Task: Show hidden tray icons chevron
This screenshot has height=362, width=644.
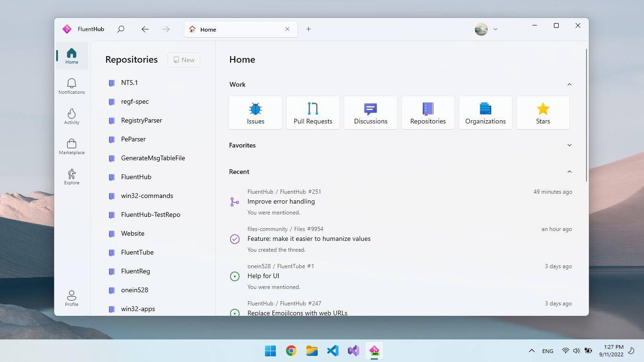Action: 532,351
